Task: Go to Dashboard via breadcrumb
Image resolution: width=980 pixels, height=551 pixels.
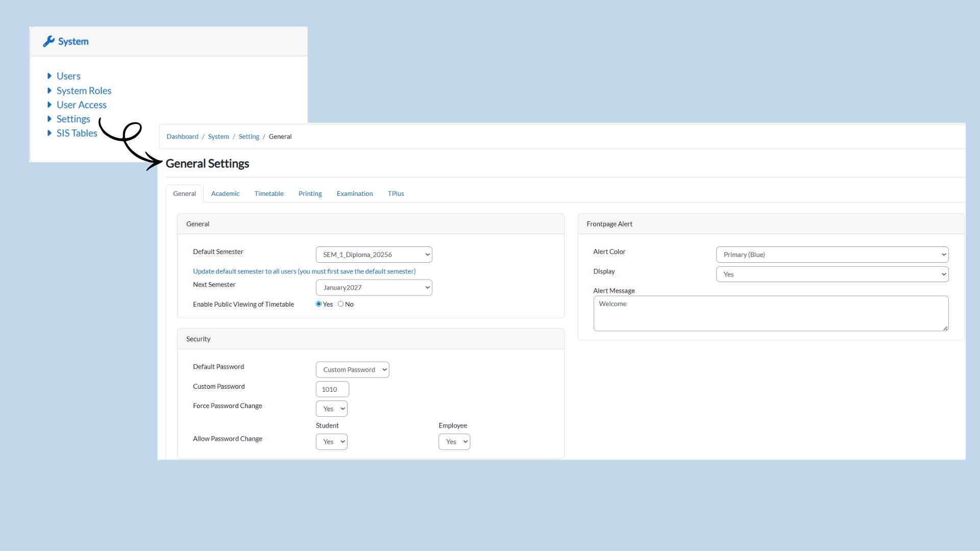Action: [x=182, y=137]
